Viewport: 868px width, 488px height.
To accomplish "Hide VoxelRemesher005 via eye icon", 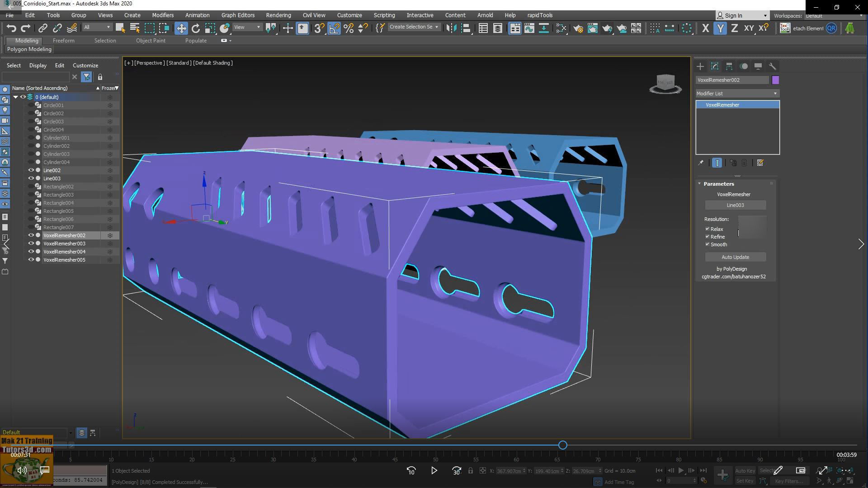I will click(31, 260).
